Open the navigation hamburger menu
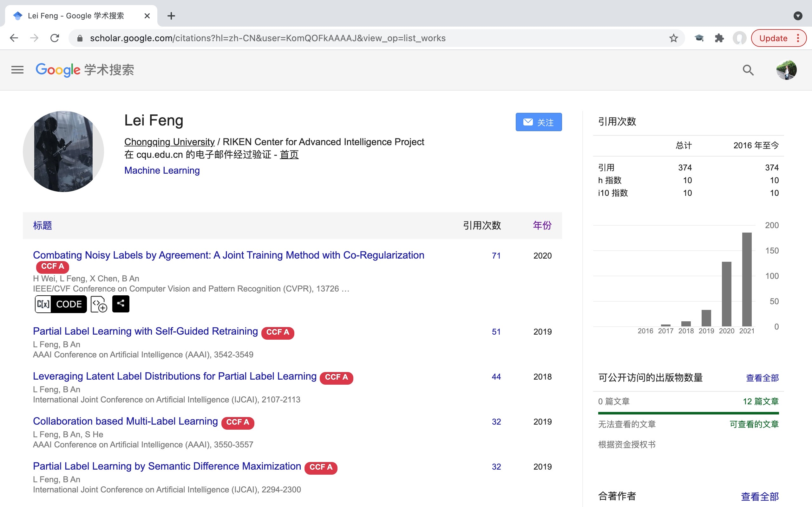 pyautogui.click(x=17, y=69)
